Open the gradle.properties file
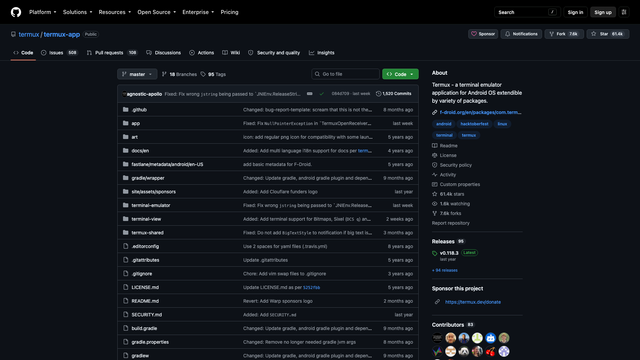This screenshot has width=640, height=360. click(150, 342)
